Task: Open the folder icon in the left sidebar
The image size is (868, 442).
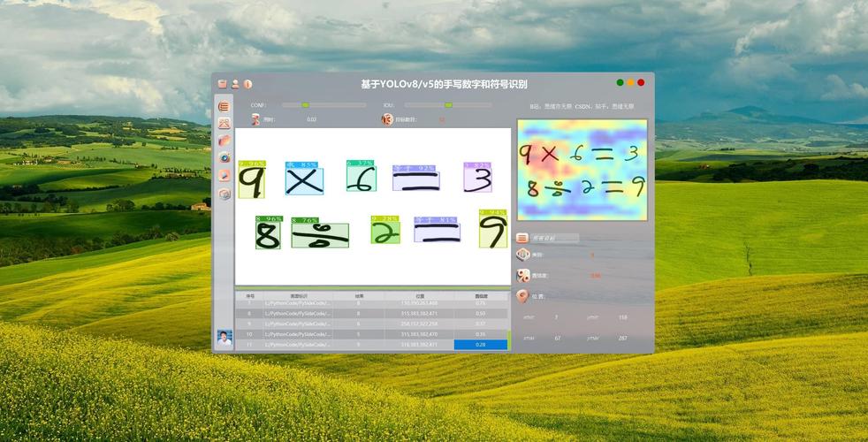Action: coord(225,141)
